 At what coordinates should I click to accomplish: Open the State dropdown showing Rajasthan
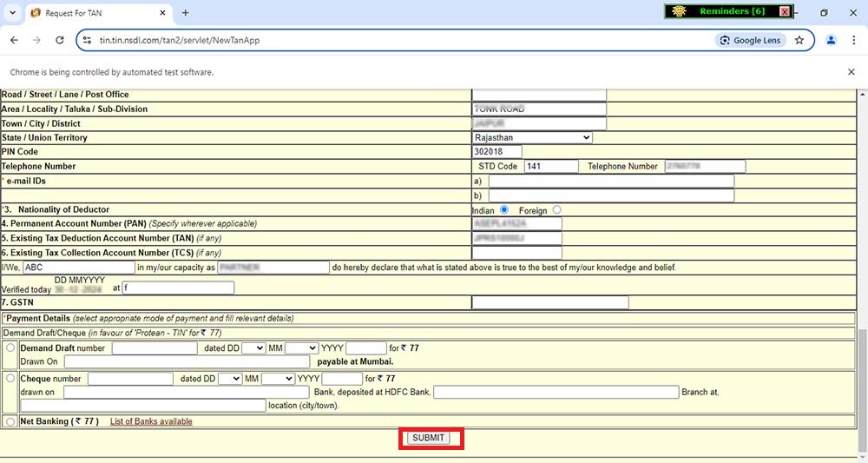(x=532, y=137)
